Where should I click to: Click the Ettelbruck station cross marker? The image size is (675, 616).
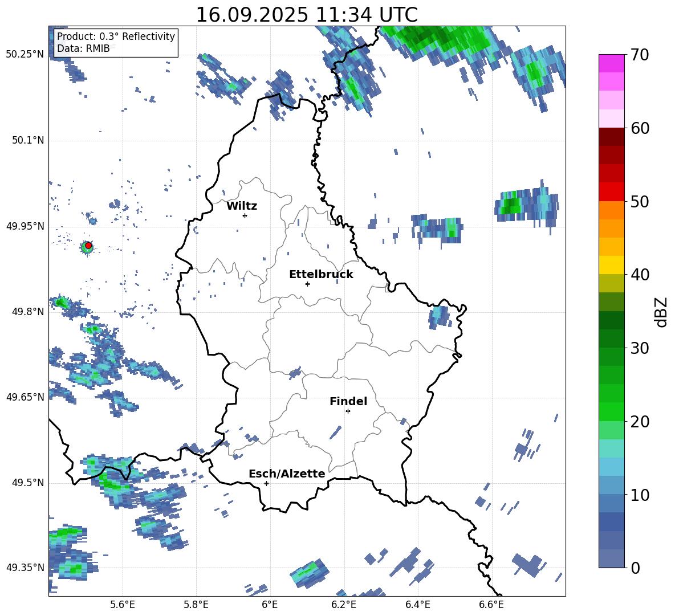307,284
